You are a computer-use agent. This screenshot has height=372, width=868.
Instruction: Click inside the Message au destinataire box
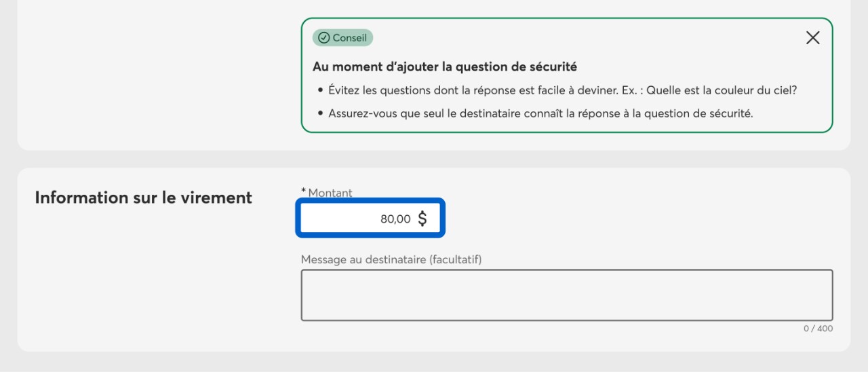[566, 295]
